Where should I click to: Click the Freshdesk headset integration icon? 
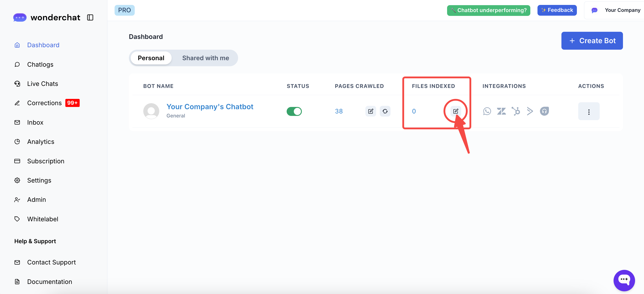(544, 111)
